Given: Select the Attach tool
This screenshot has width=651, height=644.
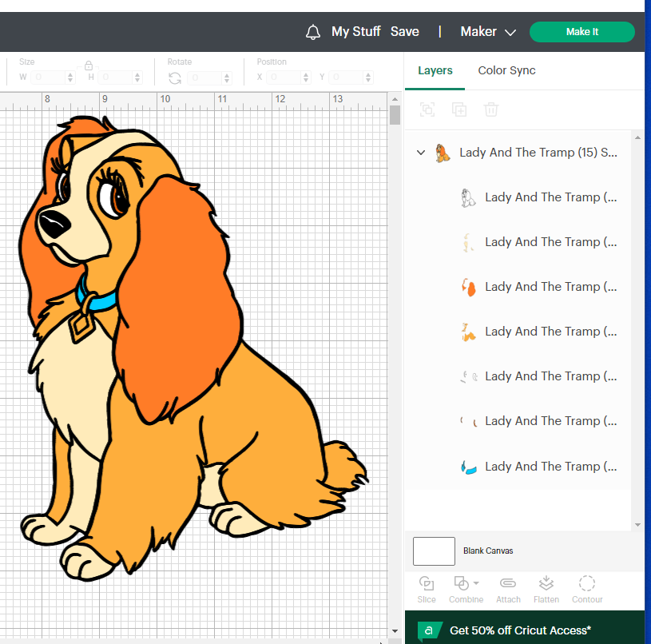Looking at the screenshot, I should click(508, 590).
